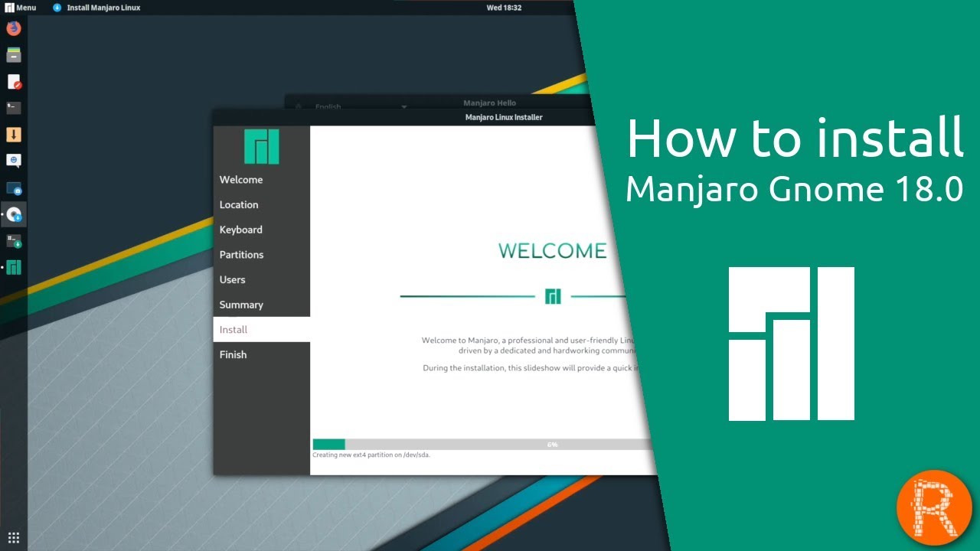Select the Finish step in installer
The image size is (980, 551).
(262, 354)
